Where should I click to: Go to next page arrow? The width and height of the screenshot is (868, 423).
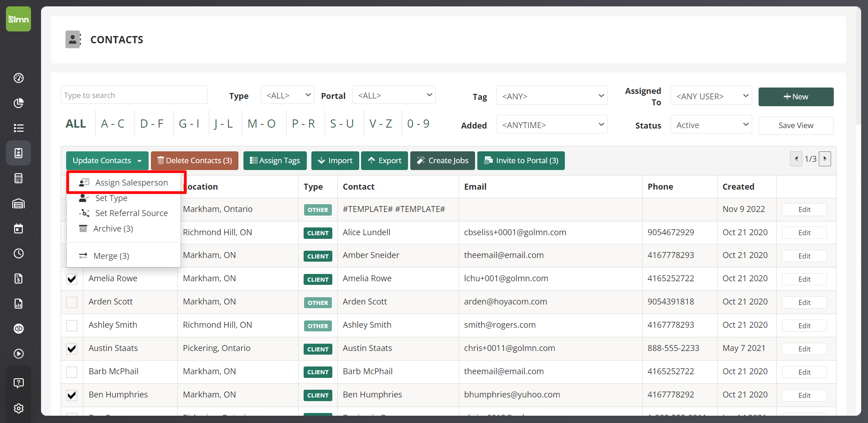point(825,159)
